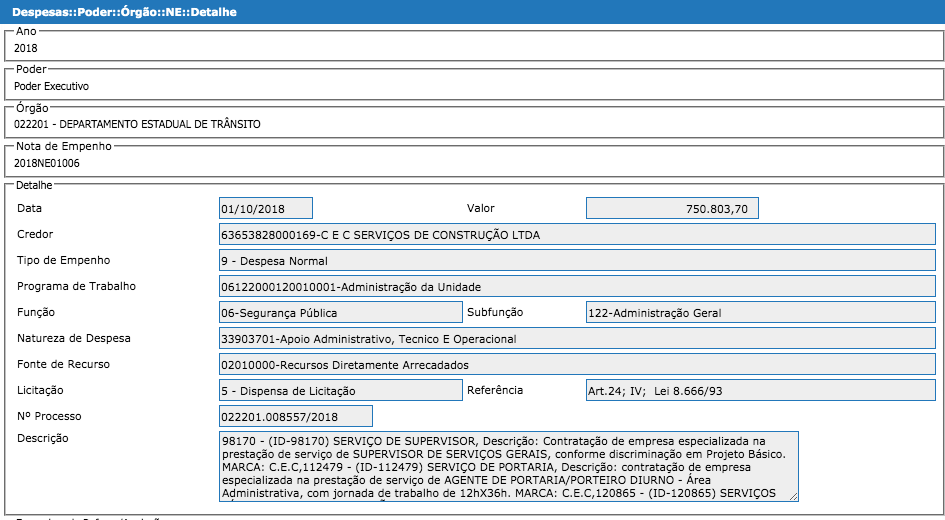Viewport: 945px width, 520px height.
Task: Click the Função field Segurança Pública
Action: [340, 313]
